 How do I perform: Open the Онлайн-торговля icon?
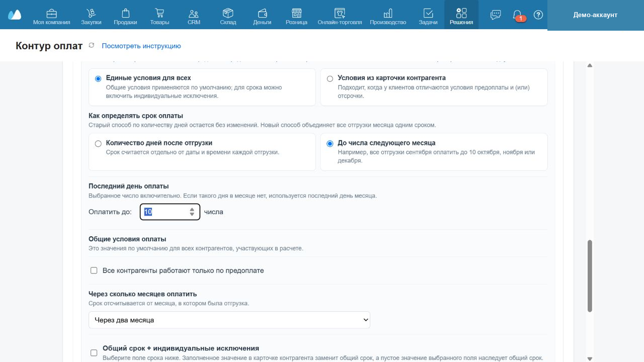click(340, 13)
